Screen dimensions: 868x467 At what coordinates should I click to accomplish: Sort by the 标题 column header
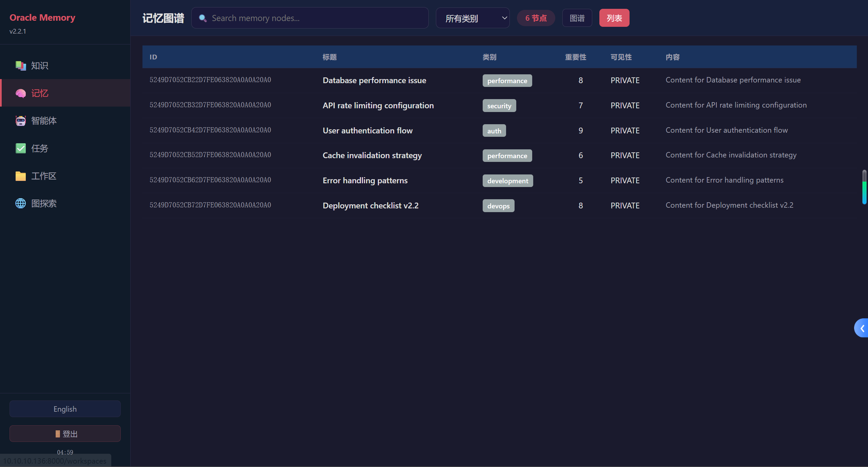pos(329,57)
